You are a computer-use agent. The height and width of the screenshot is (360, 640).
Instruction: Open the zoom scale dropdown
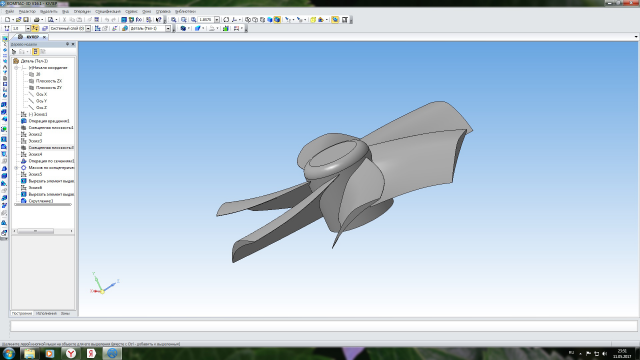[x=217, y=20]
